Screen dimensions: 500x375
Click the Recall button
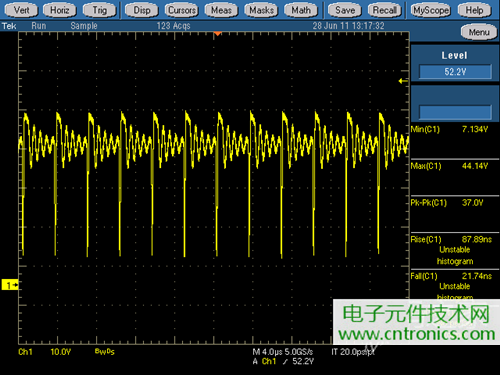coord(385,10)
